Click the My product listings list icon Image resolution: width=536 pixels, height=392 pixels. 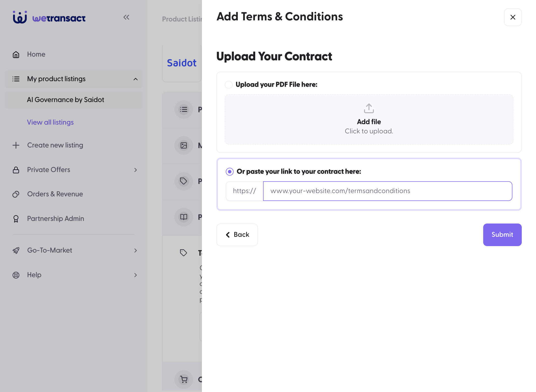tap(16, 79)
